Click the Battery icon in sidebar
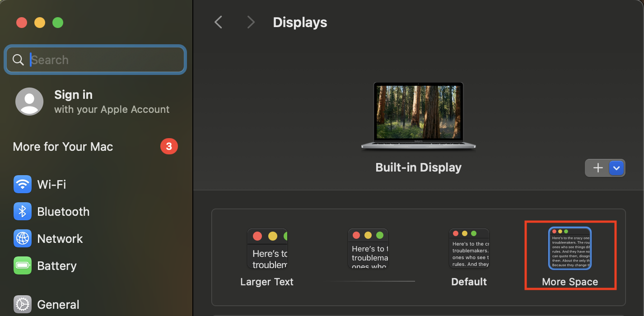The image size is (644, 316). (23, 265)
